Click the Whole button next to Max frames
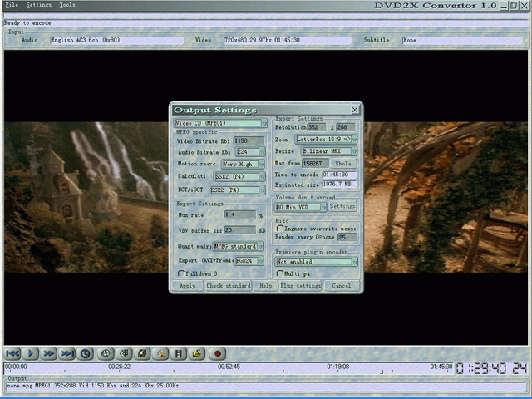 [343, 164]
